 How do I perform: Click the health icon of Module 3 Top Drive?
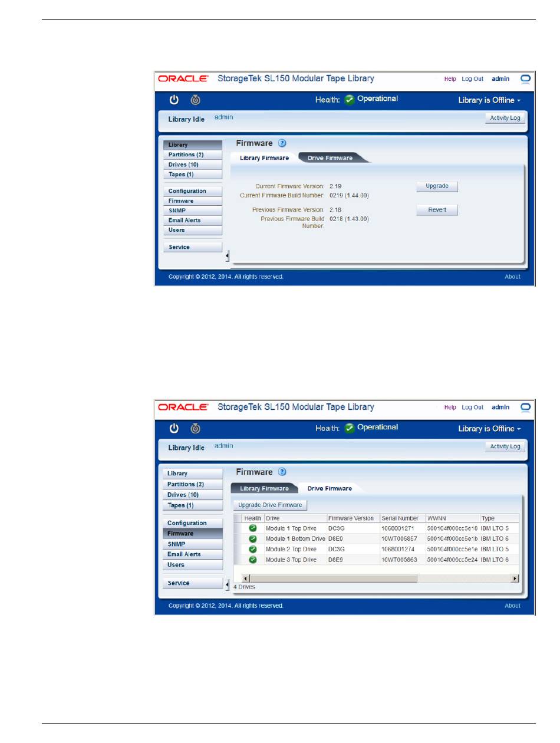[x=253, y=559]
